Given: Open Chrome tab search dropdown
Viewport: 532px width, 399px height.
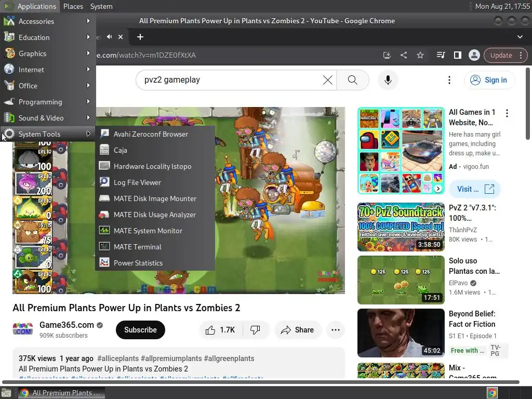Looking at the screenshot, I should pyautogui.click(x=520, y=37).
